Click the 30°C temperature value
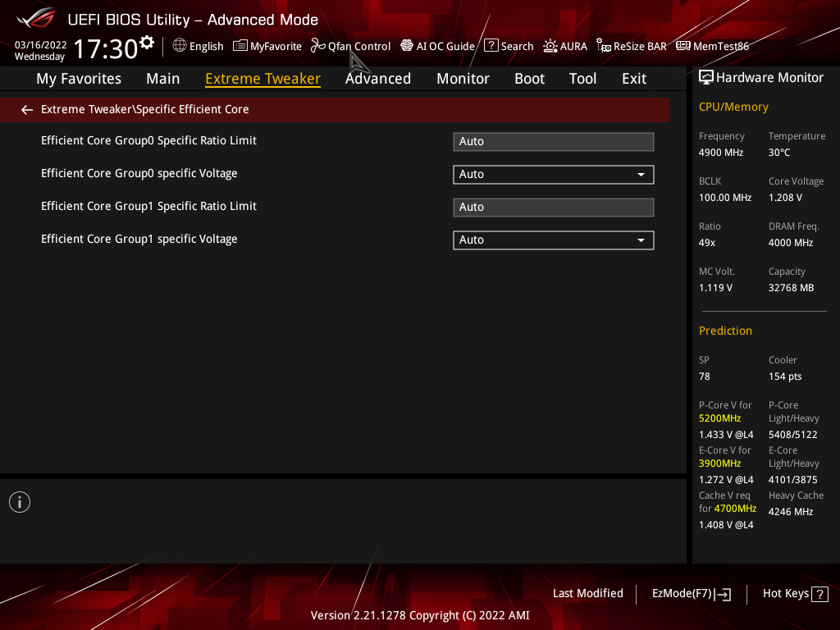The height and width of the screenshot is (630, 840). [779, 153]
